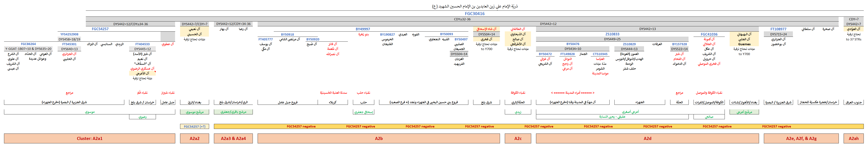Select the DYS449=25 marker cell

point(612,39)
